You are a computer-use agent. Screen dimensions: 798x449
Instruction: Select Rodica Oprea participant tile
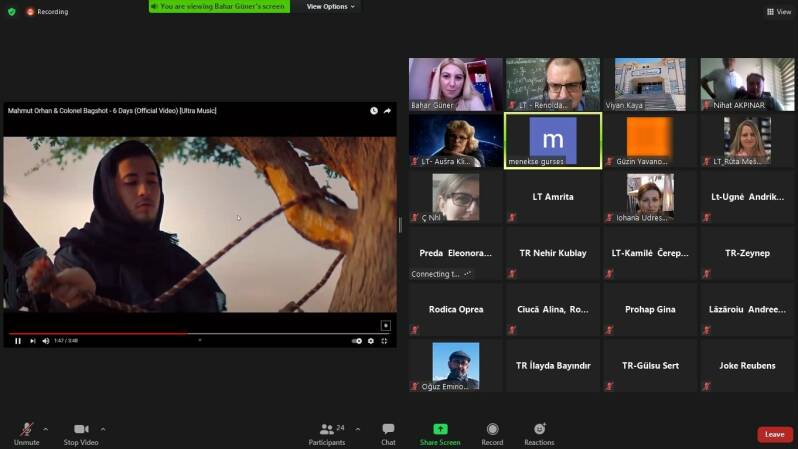(x=455, y=310)
